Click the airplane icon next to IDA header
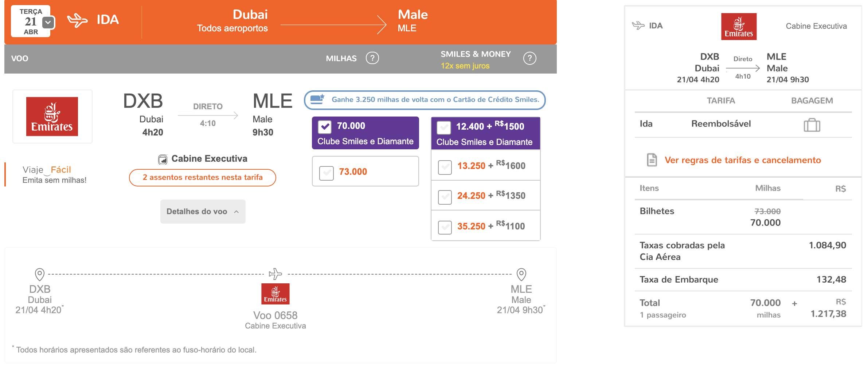The image size is (868, 370). tap(77, 20)
